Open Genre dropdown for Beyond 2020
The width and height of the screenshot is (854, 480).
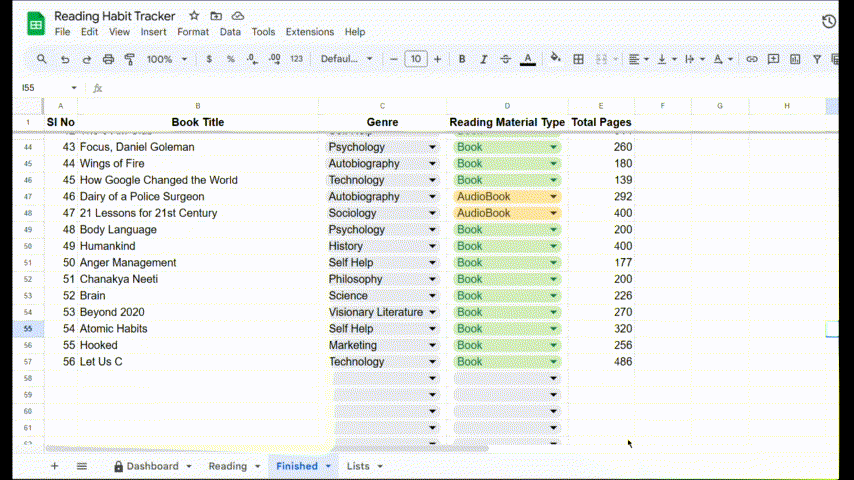432,312
